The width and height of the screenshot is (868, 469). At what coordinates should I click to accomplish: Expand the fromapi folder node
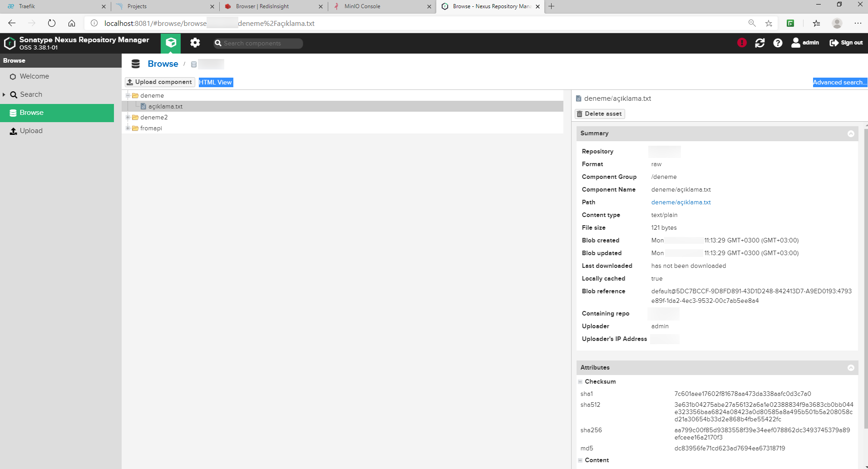pyautogui.click(x=128, y=128)
